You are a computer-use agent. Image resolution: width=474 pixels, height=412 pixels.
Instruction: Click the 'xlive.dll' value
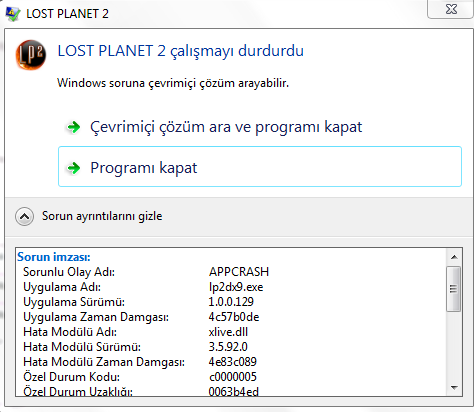coord(228,332)
